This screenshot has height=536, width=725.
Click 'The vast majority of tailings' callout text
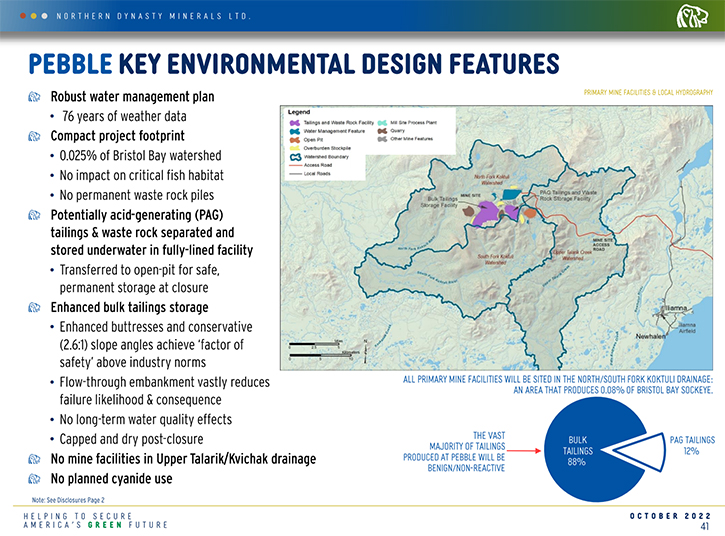[x=454, y=451]
